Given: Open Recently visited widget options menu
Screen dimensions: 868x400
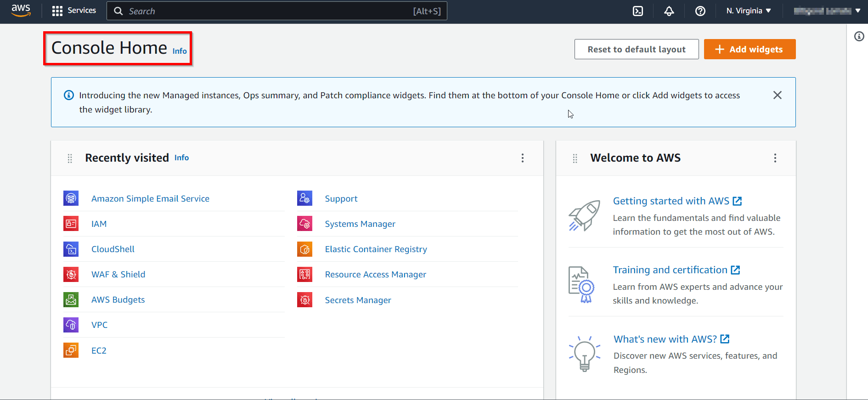Looking at the screenshot, I should coord(523,158).
